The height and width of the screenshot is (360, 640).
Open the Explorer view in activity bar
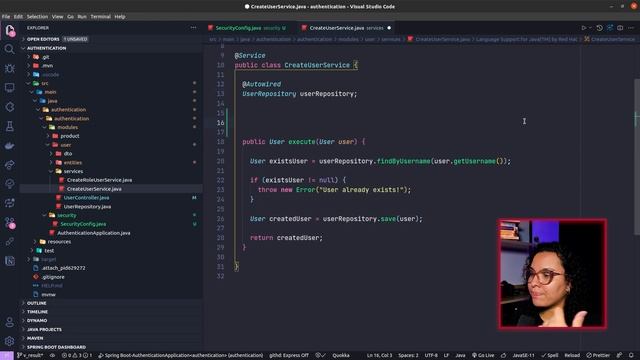pyautogui.click(x=10, y=30)
